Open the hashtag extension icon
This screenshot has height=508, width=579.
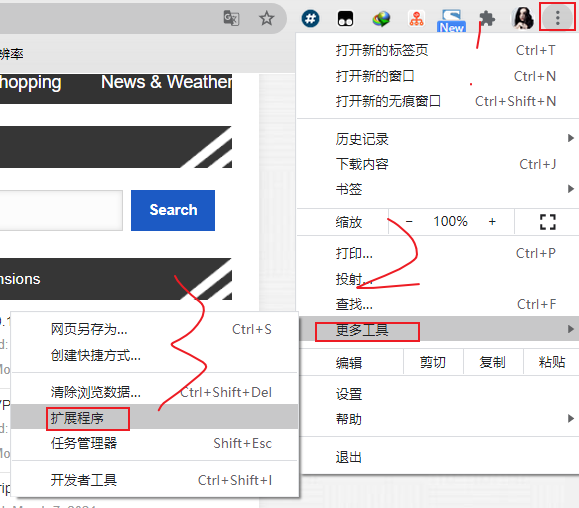click(310, 18)
